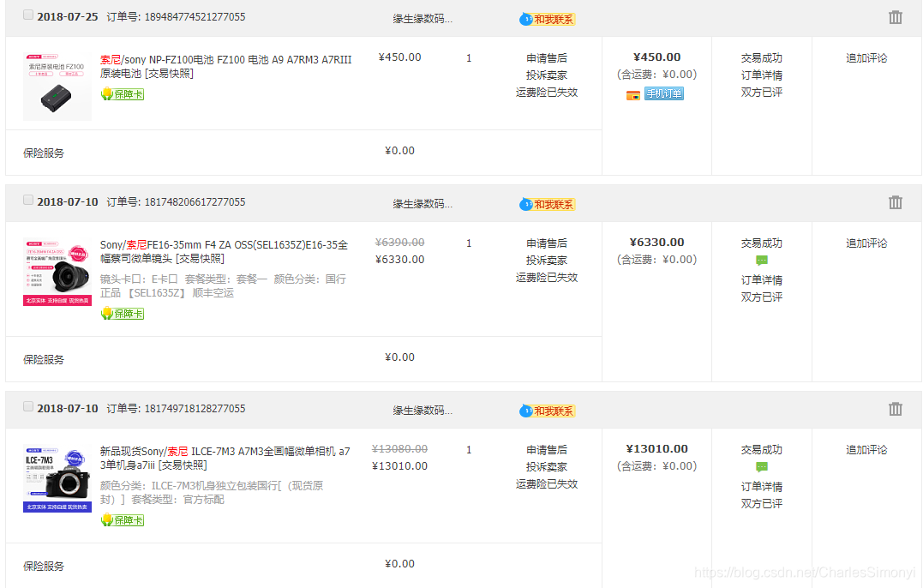923x588 pixels.
Task: Open 订单详情 for the ¥13010.00 order
Action: 762,487
